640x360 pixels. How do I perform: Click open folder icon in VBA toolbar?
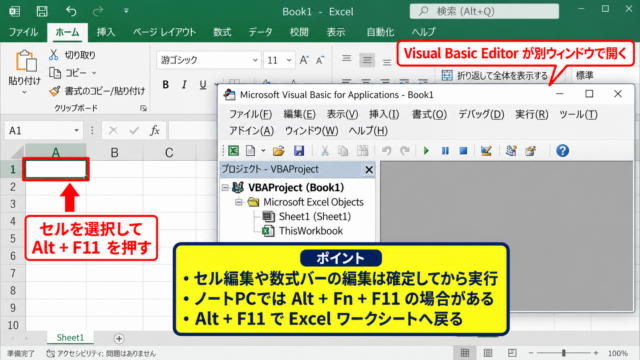click(279, 151)
